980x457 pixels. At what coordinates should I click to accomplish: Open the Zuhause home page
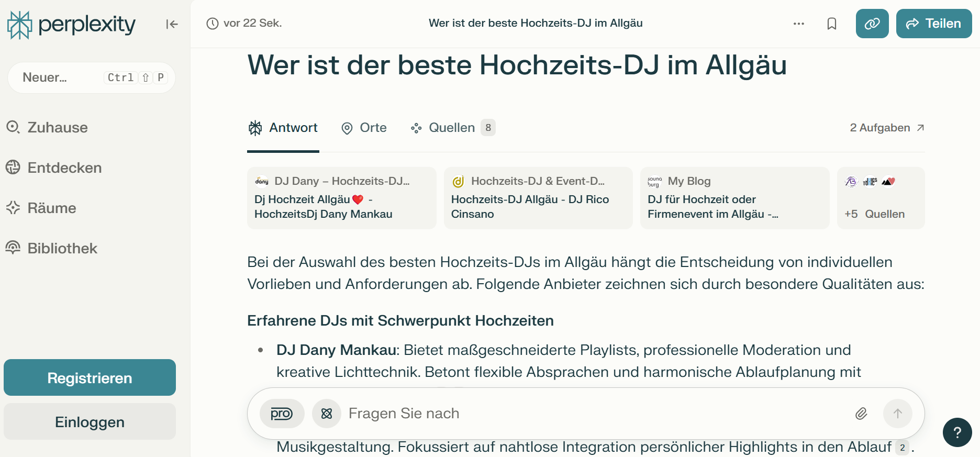pos(47,127)
